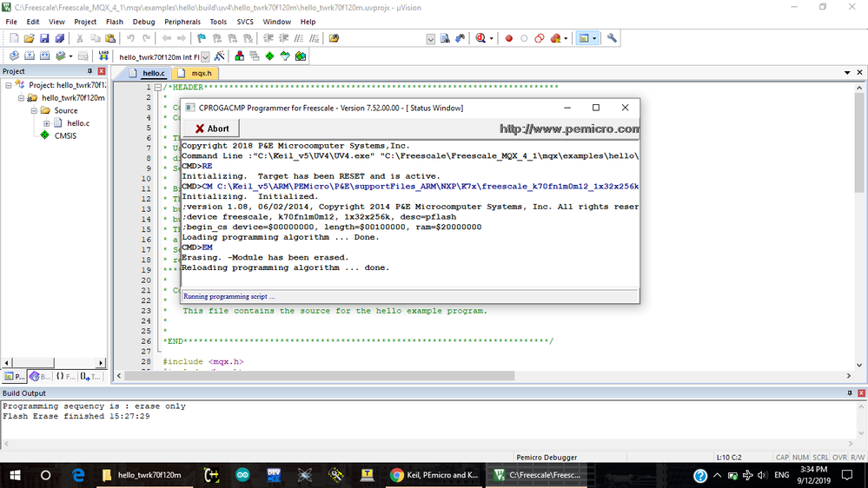Open the find text combo dropdown

click(x=431, y=39)
